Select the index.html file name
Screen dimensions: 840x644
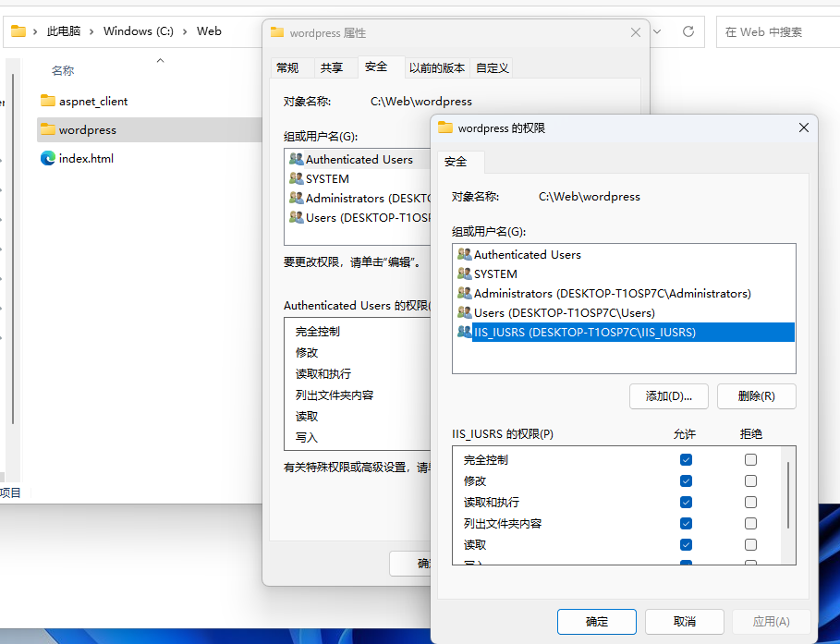pos(86,159)
